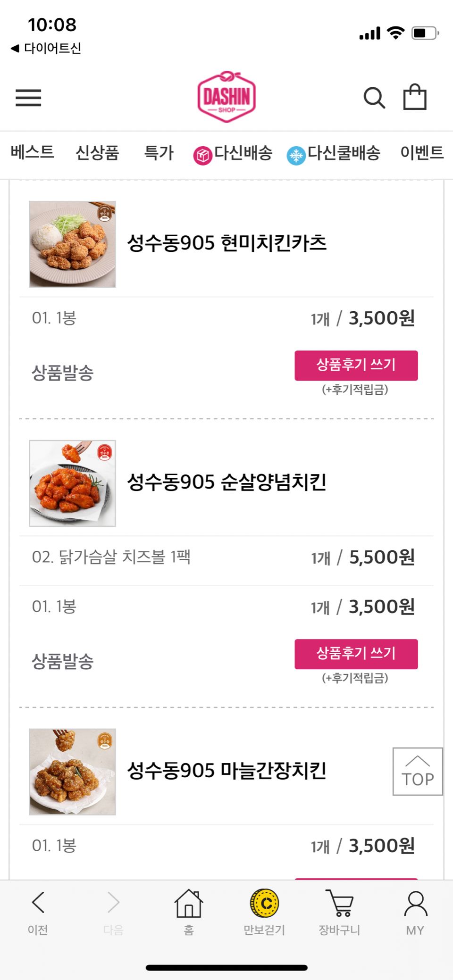Select the 다신배송 tab
Screen dimensions: 453x980
point(233,153)
